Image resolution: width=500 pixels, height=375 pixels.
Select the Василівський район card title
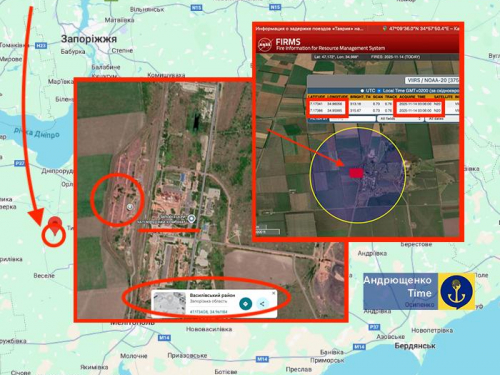click(x=212, y=295)
